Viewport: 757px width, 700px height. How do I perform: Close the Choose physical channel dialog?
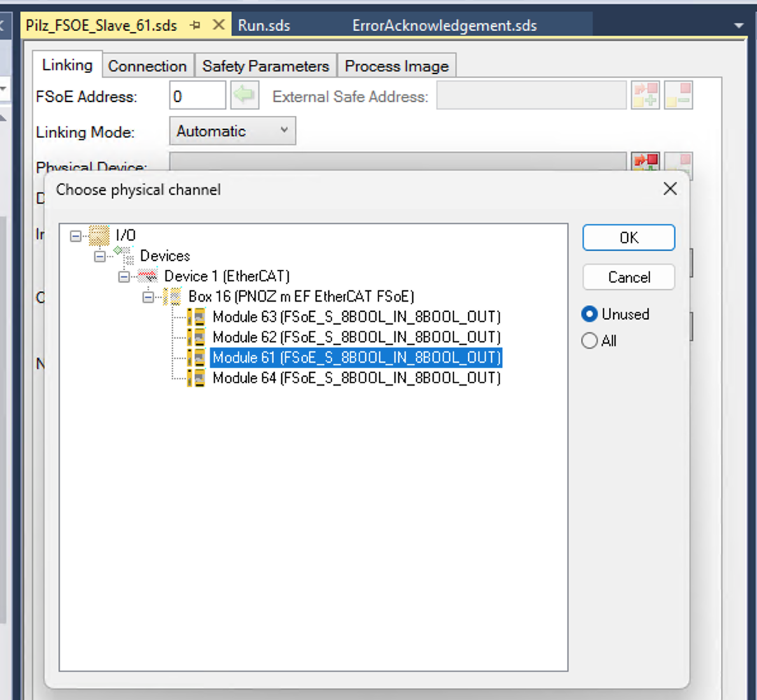point(670,189)
